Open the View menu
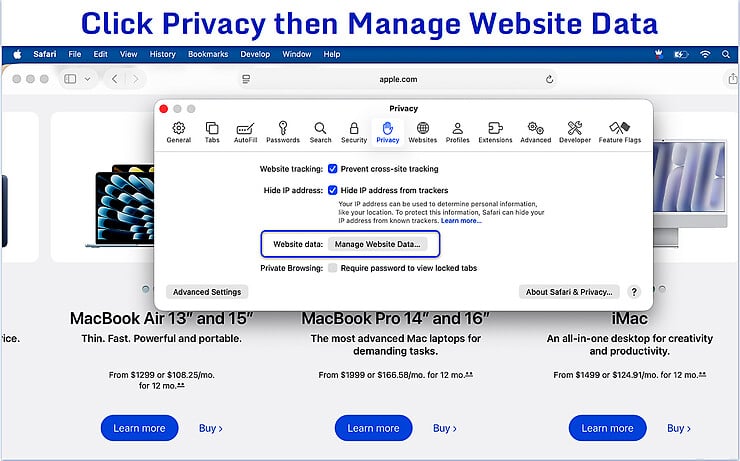 coord(128,54)
